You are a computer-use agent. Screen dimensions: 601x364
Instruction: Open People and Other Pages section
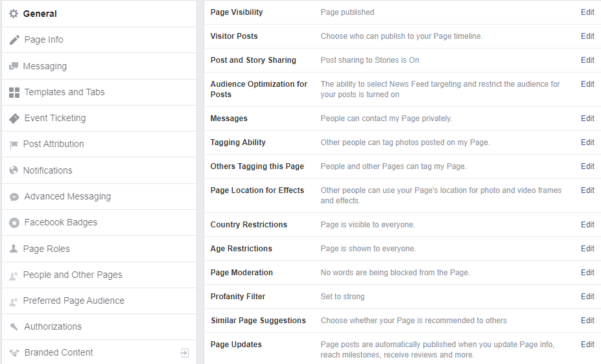[73, 275]
